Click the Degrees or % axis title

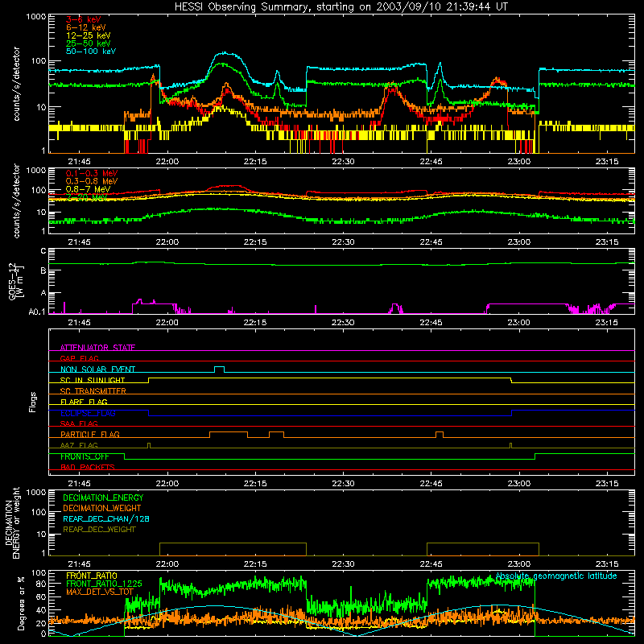21,603
